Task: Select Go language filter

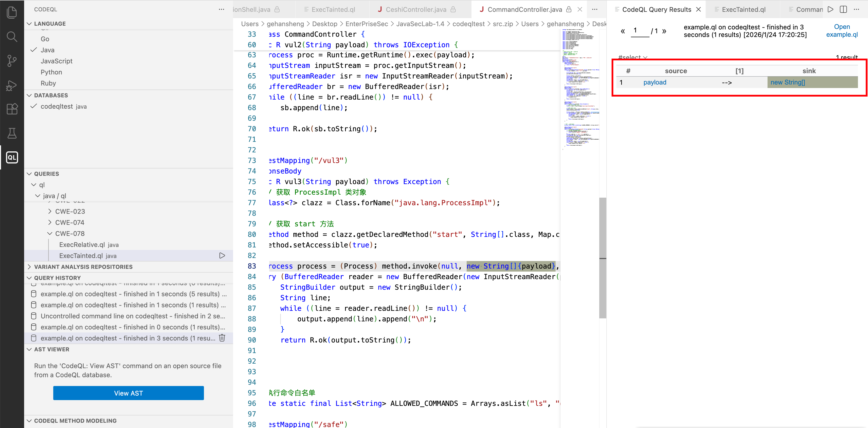Action: coord(45,39)
